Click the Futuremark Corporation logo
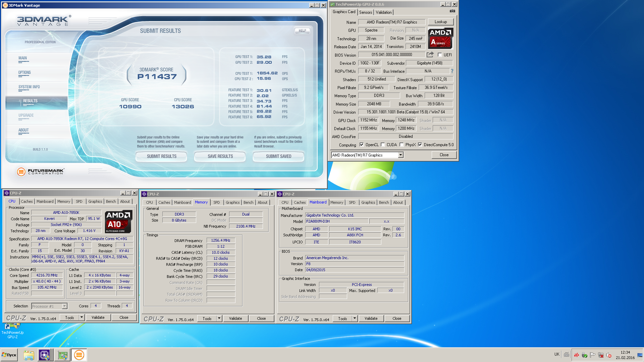644x362 pixels. pyautogui.click(x=40, y=172)
